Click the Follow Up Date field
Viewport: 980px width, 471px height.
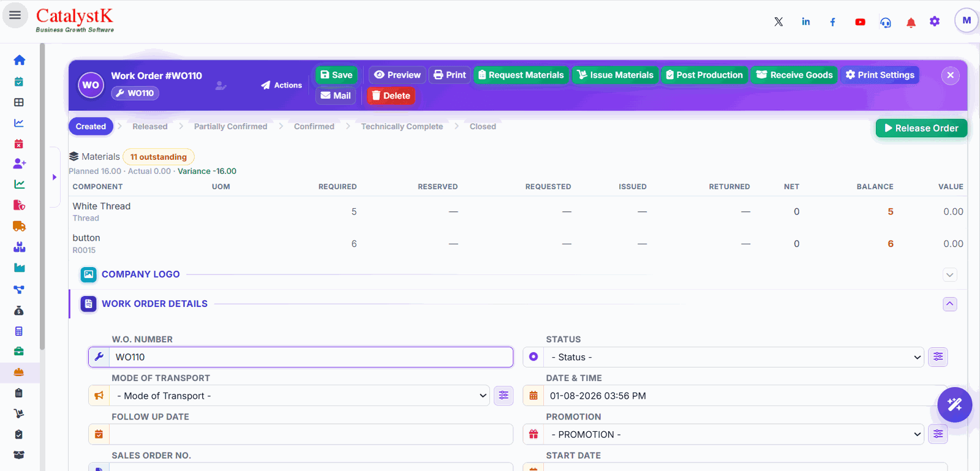311,434
